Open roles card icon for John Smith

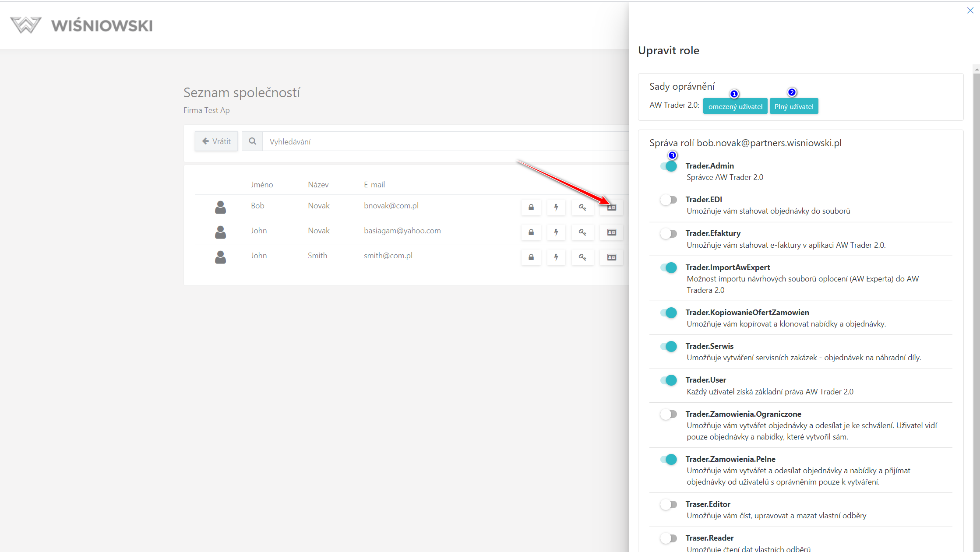tap(611, 257)
